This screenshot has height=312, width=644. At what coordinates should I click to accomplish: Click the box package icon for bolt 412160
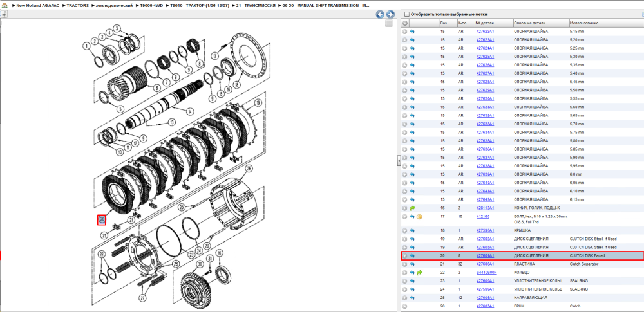420,216
